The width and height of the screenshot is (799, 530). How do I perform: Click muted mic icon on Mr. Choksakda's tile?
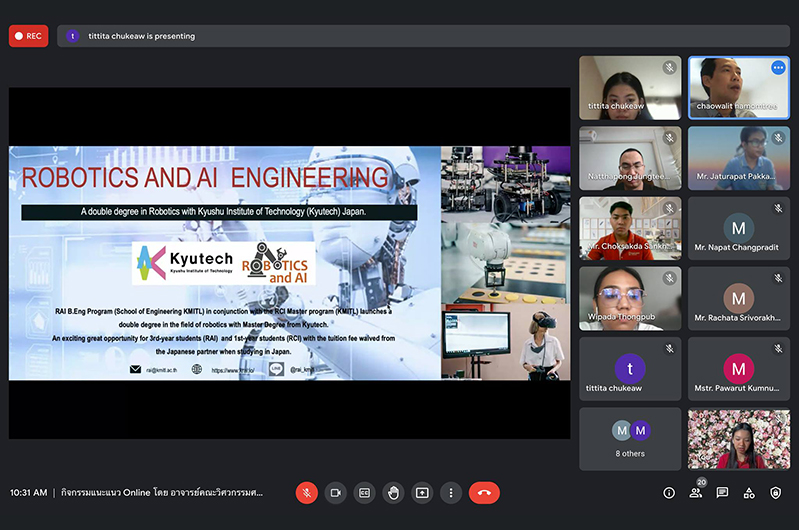tap(670, 208)
